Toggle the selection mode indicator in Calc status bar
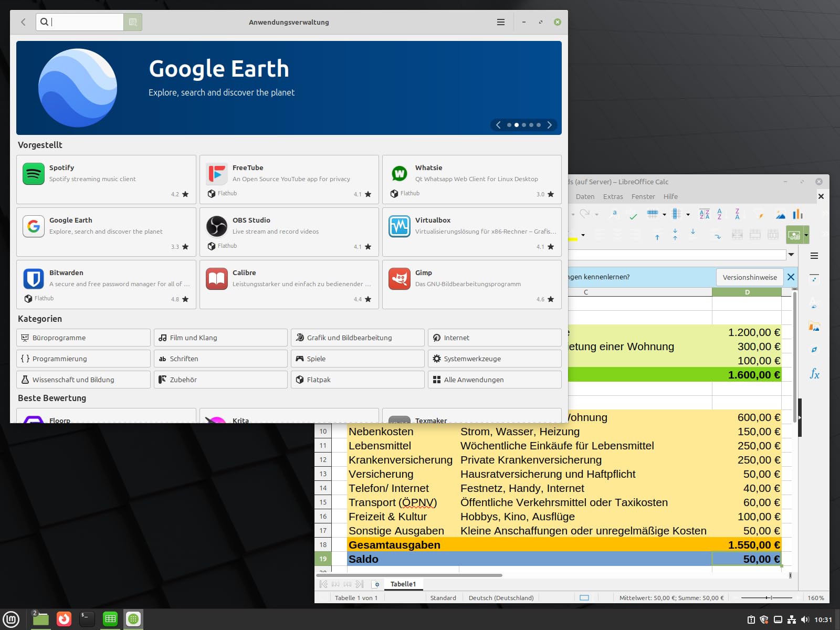The width and height of the screenshot is (840, 630). (584, 598)
